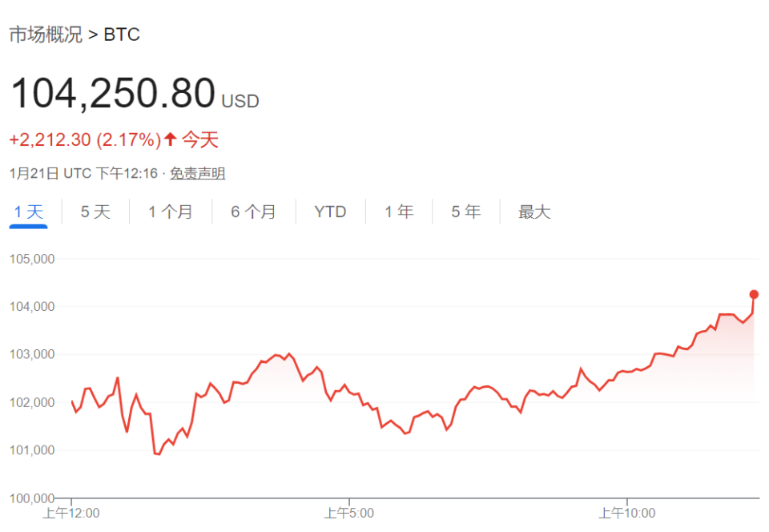Click the 101,000 y-axis gridline label

tap(32, 450)
